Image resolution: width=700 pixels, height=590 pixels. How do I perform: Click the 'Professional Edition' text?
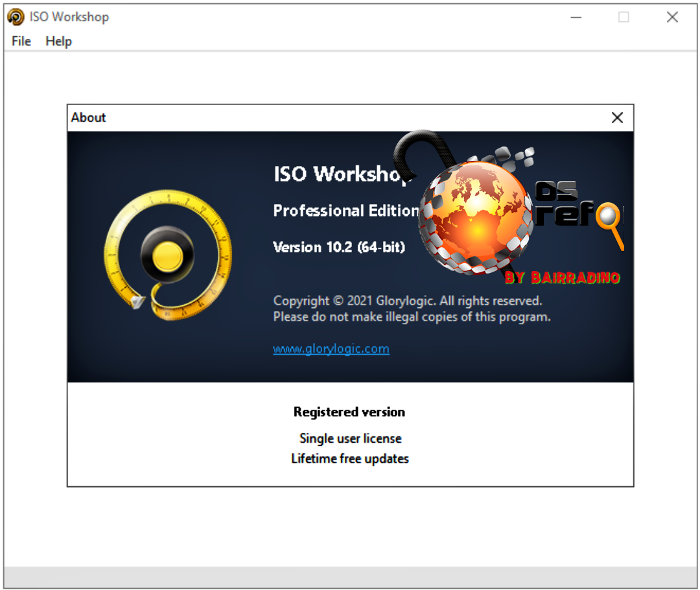click(x=346, y=210)
